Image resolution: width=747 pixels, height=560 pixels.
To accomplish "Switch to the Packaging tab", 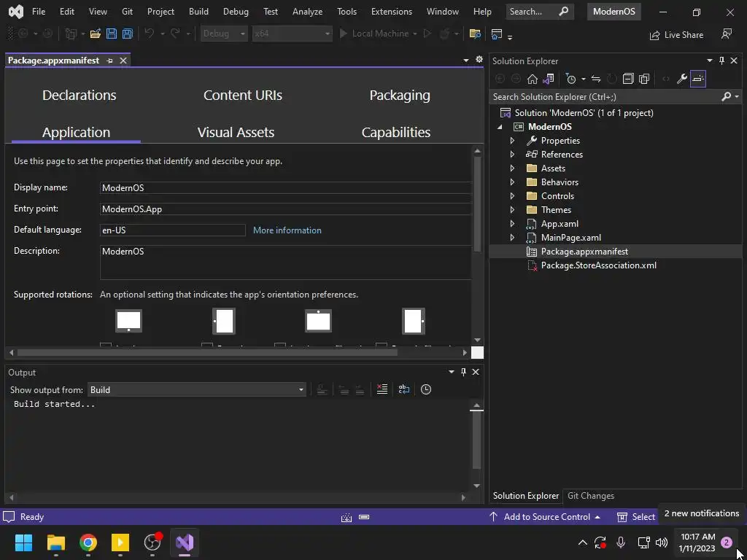I will tap(400, 96).
